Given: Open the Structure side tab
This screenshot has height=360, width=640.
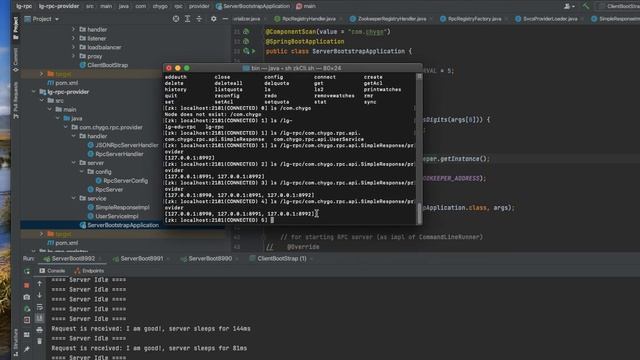Looking at the screenshot, I should pyautogui.click(x=16, y=342).
